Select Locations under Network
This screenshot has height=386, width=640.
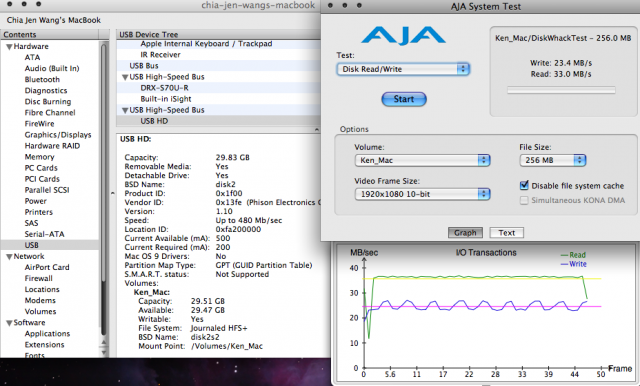(x=42, y=289)
